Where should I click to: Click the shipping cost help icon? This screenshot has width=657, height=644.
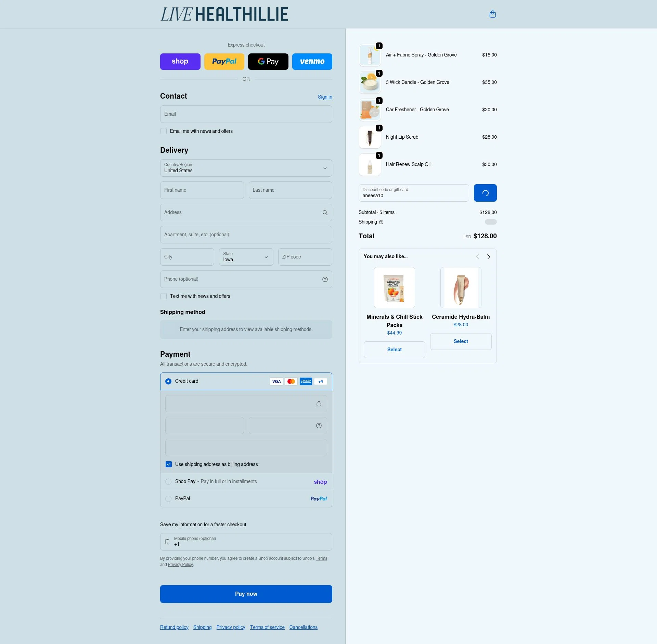click(381, 222)
